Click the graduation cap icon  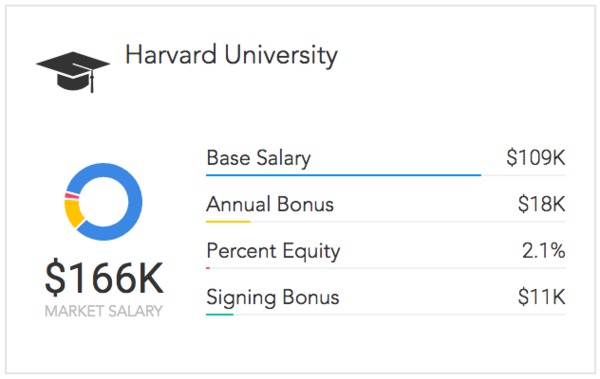point(73,72)
